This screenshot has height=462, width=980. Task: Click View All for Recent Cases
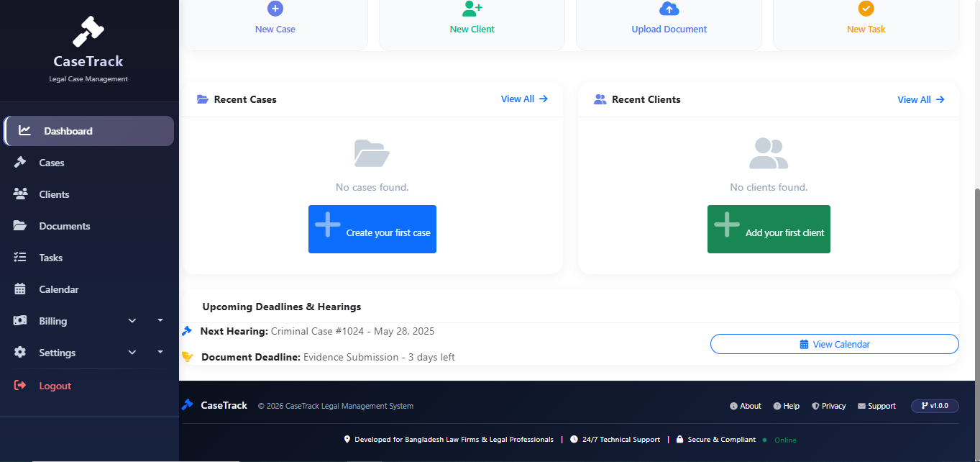click(x=525, y=99)
